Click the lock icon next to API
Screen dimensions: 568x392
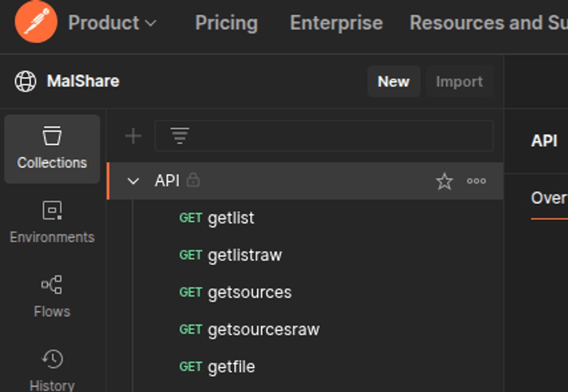[x=193, y=179]
